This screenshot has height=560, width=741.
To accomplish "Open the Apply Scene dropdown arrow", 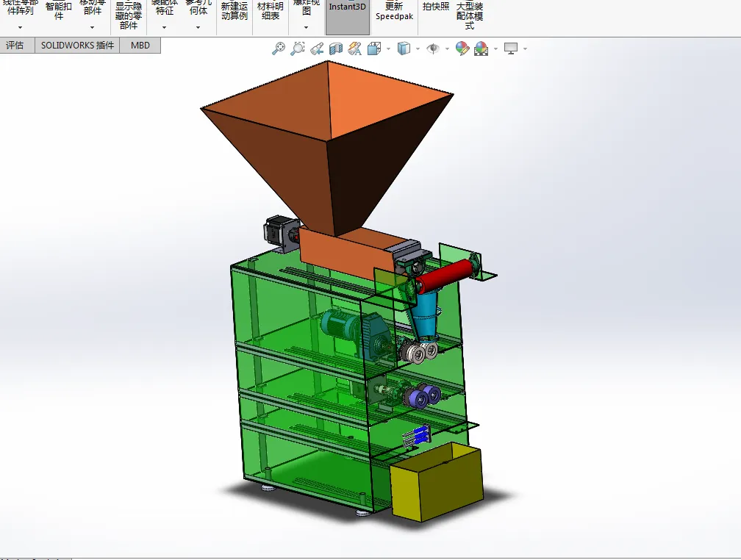I will click(x=495, y=49).
